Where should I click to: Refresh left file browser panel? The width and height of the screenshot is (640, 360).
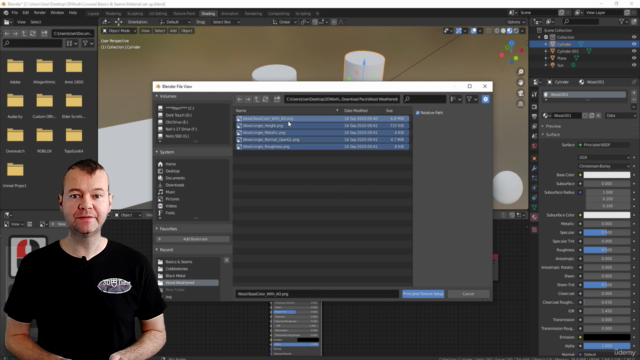(33, 33)
